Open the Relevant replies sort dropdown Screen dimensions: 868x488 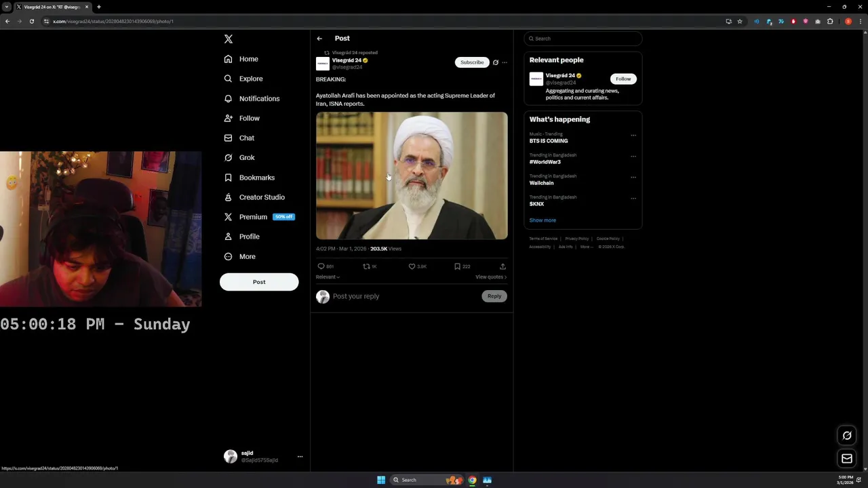[328, 277]
